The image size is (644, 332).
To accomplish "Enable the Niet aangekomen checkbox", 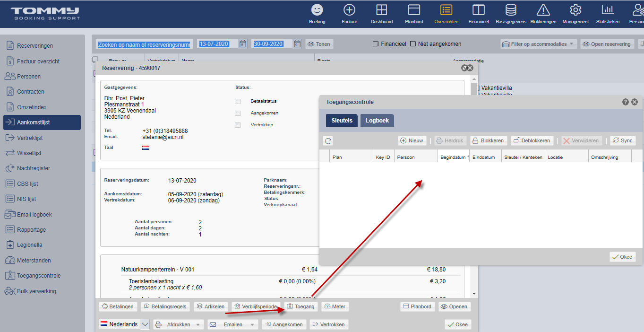I will [x=413, y=44].
